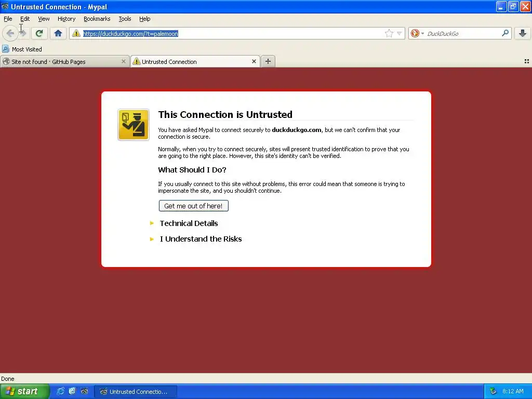
Task: Click the warning triangle in the address bar
Action: (76, 33)
